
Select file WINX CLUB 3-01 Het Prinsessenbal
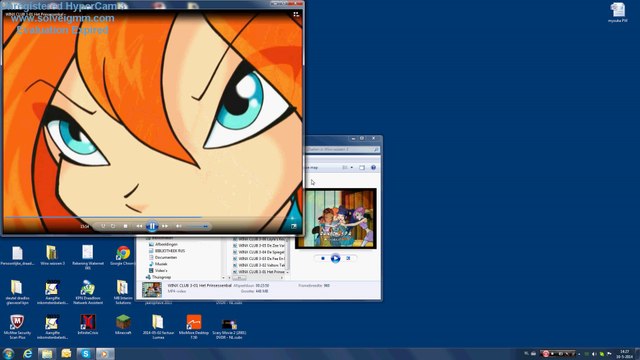[258, 271]
